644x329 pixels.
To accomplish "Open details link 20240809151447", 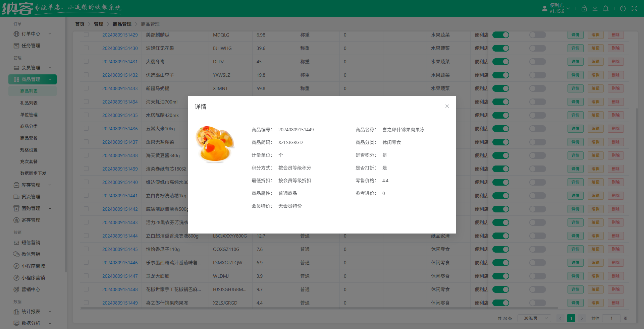I will (x=120, y=276).
